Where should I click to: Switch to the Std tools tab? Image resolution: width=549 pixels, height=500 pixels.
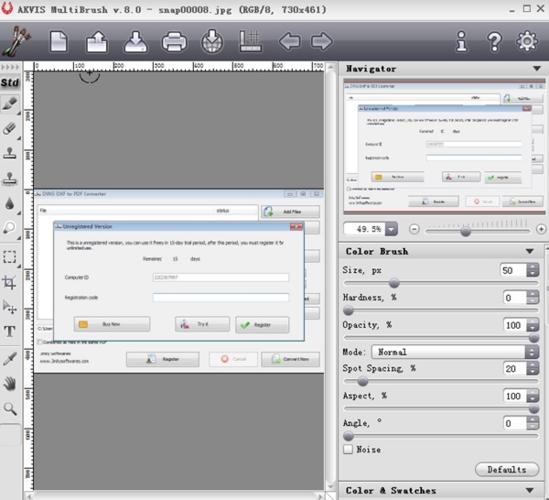pos(10,83)
